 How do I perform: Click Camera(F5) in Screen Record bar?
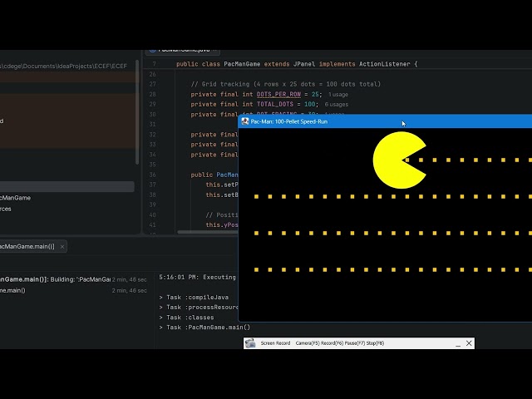(x=308, y=343)
